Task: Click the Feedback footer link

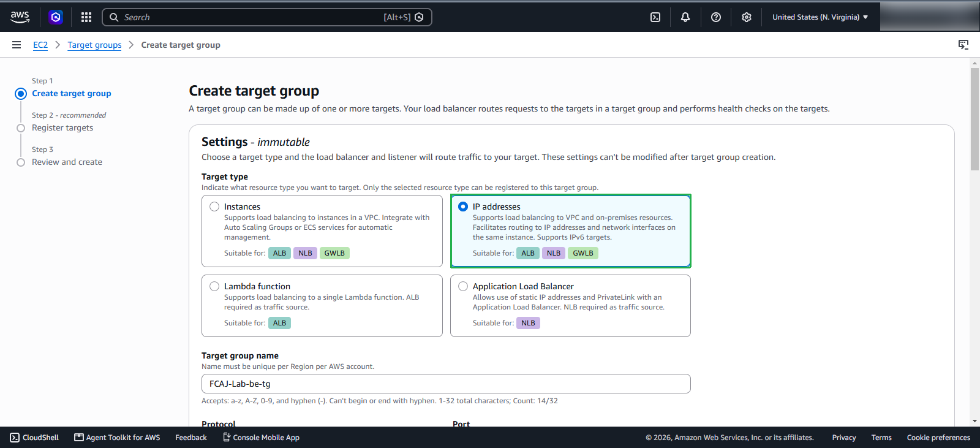Action: click(191, 438)
